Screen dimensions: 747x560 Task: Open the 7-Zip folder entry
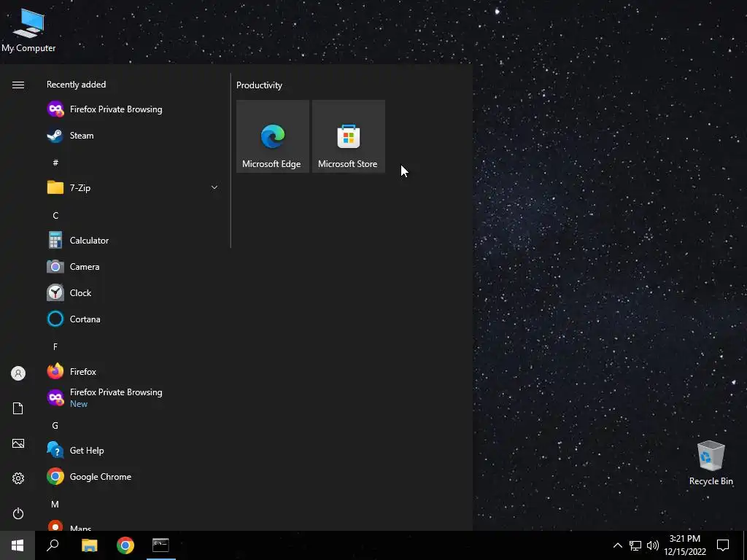coord(133,187)
